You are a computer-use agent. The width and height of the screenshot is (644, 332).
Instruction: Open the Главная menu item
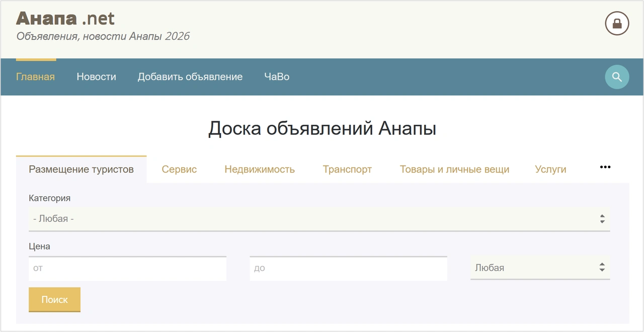[x=35, y=77]
